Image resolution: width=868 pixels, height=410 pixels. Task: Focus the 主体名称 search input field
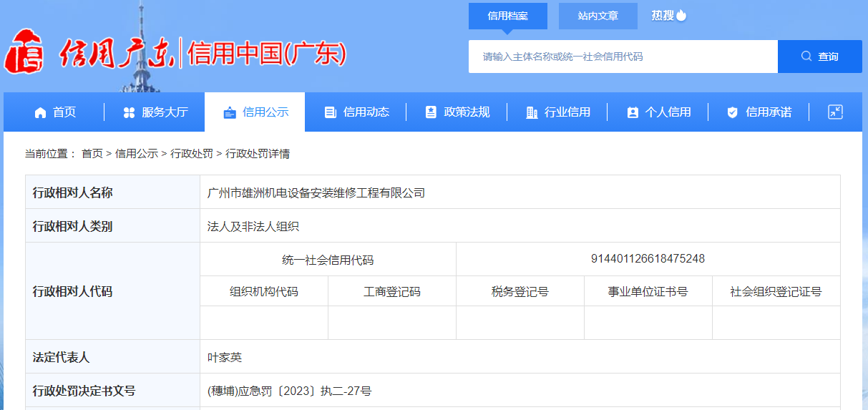(x=623, y=57)
